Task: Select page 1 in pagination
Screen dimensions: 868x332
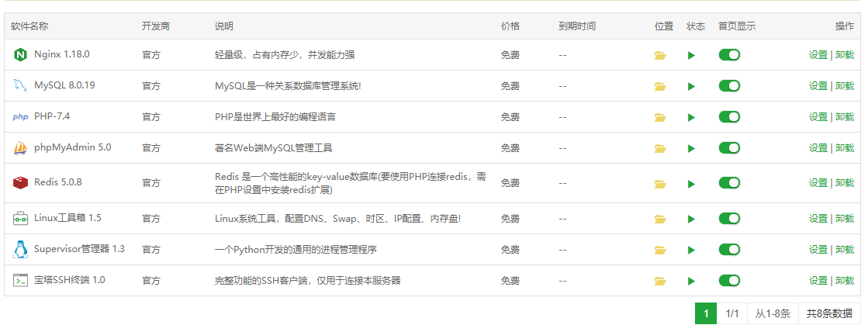Action: coord(706,313)
